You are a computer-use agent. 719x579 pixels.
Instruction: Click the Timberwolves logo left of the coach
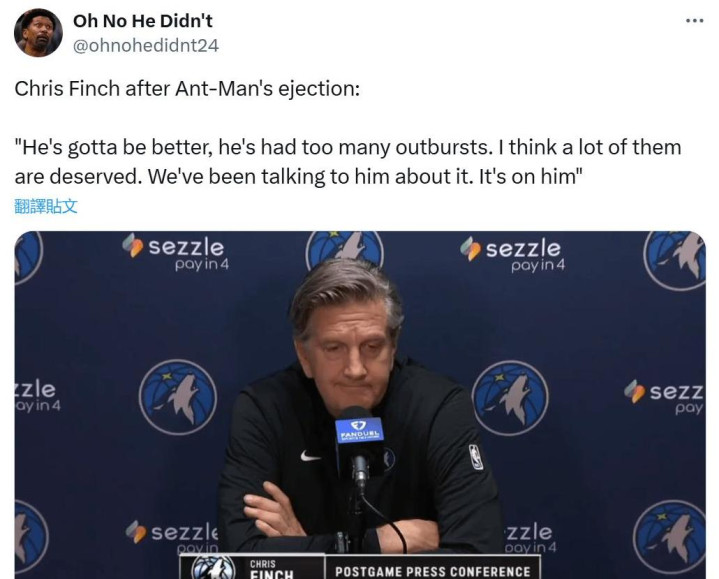[x=178, y=397]
